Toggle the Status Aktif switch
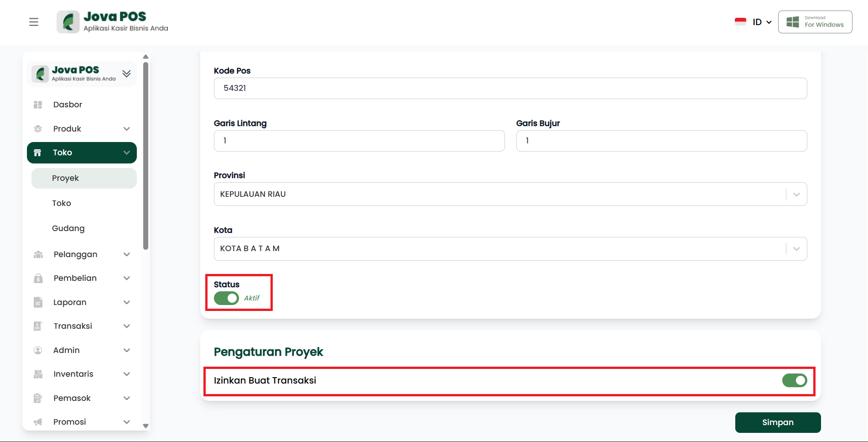This screenshot has width=868, height=442. [x=226, y=298]
